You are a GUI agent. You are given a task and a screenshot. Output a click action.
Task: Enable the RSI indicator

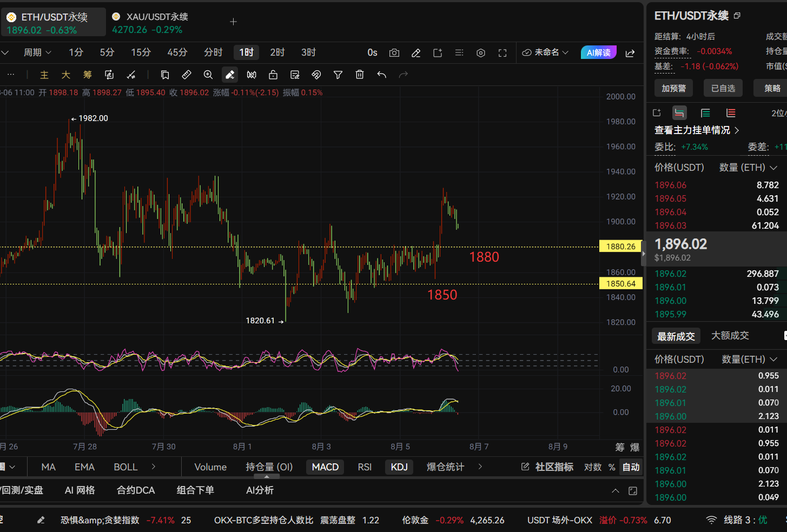tap(365, 467)
